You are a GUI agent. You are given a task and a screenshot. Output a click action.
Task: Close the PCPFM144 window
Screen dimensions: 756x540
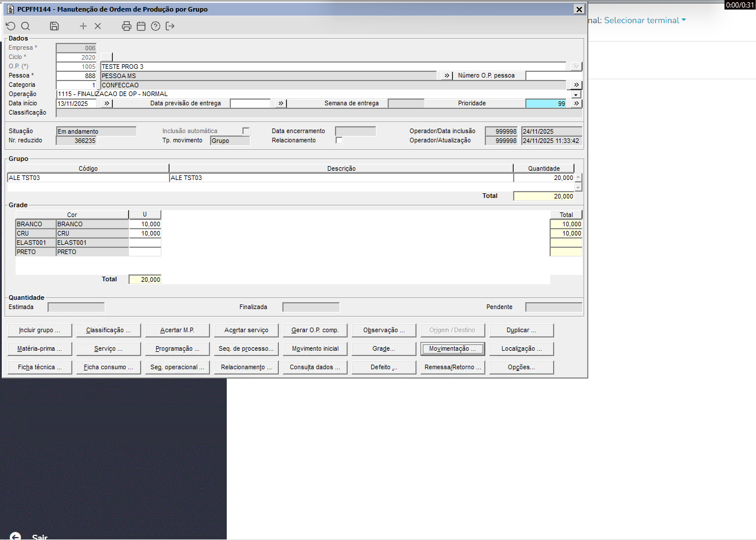coord(579,9)
